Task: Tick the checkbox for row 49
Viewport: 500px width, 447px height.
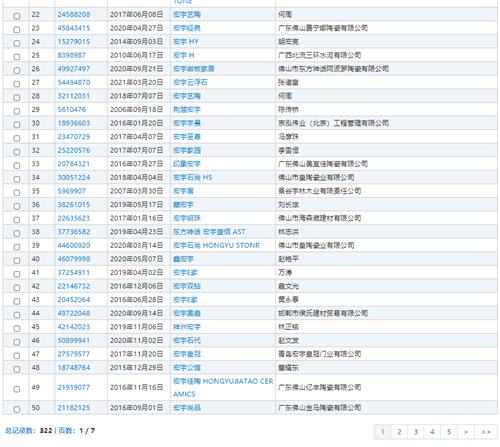Action: click(x=17, y=389)
